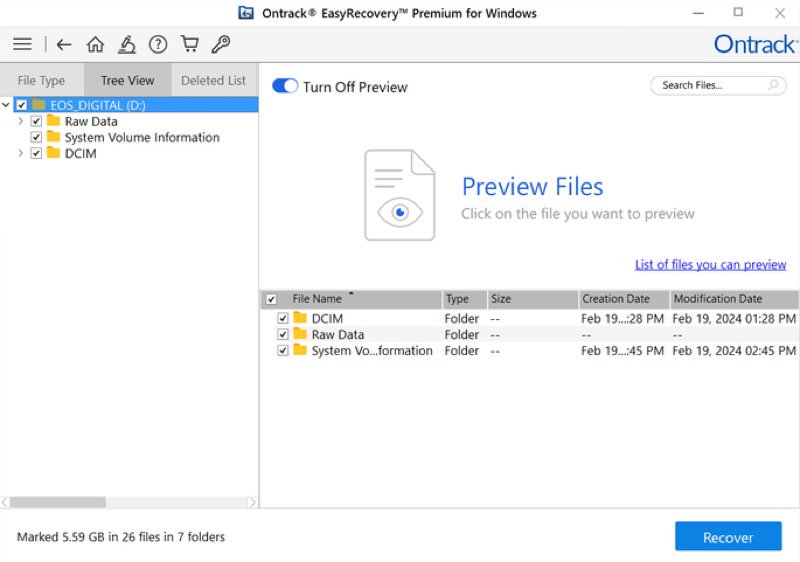800x562 pixels.
Task: Select System Volume Information in tree
Action: coord(142,137)
